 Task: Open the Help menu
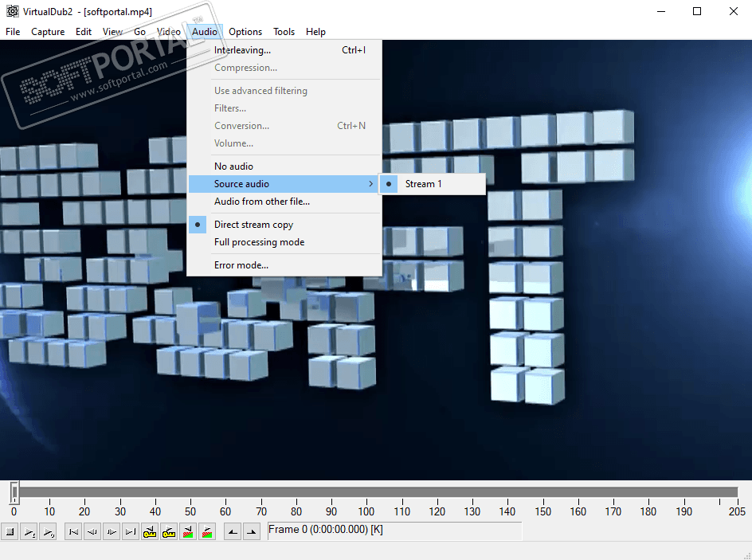click(315, 32)
